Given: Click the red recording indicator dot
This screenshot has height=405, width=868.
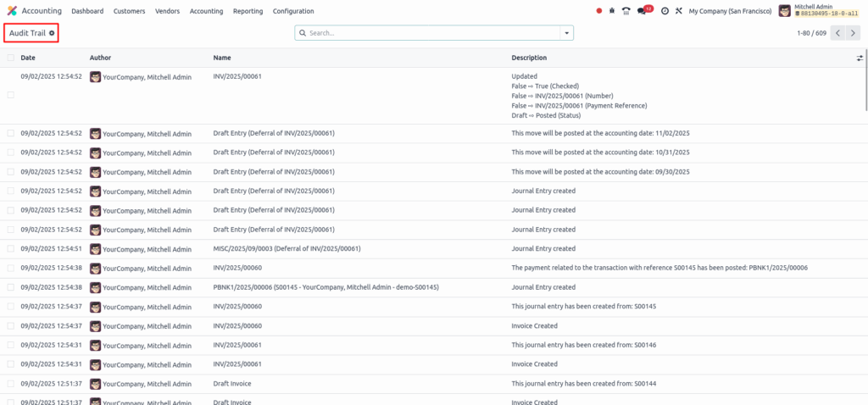Looking at the screenshot, I should [x=599, y=11].
